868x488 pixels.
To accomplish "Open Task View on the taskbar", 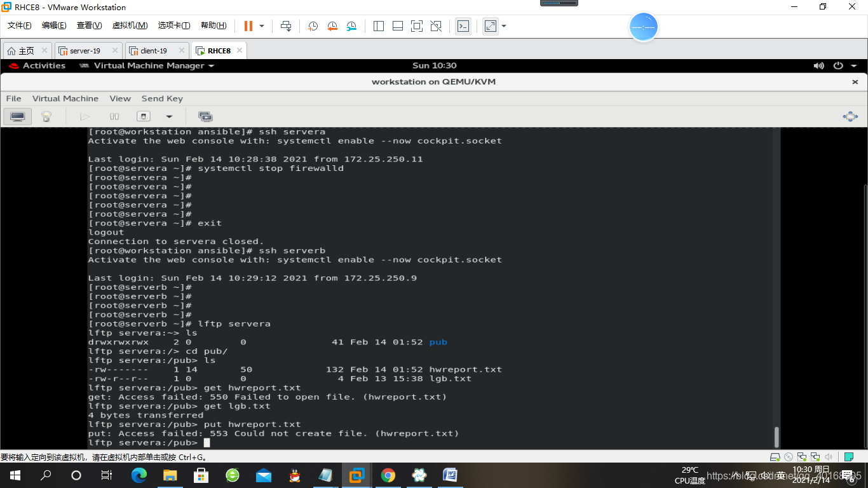I will [107, 475].
